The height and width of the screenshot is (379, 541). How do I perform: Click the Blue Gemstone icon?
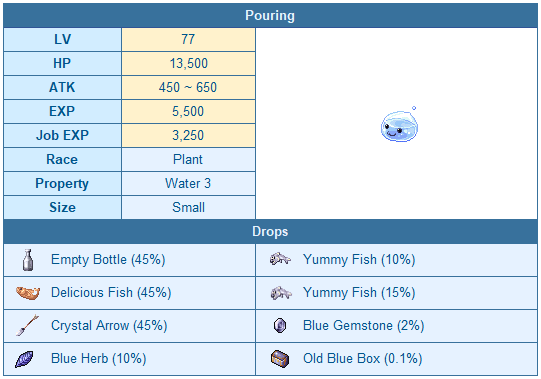[280, 325]
